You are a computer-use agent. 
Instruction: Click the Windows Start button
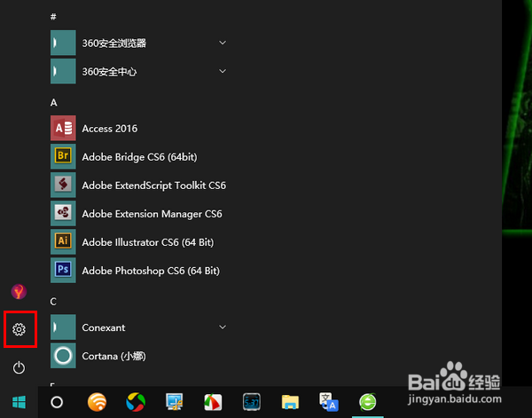point(19,402)
